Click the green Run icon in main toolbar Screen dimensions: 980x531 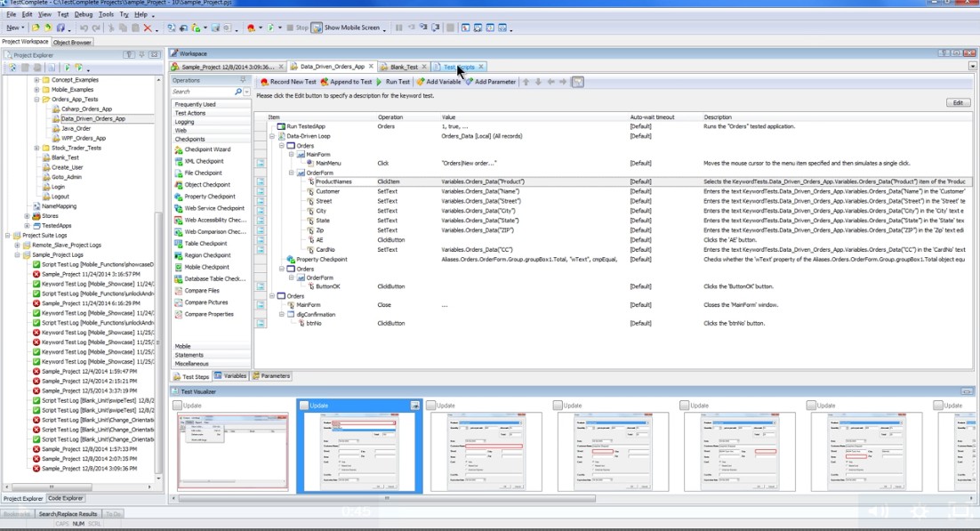point(270,28)
